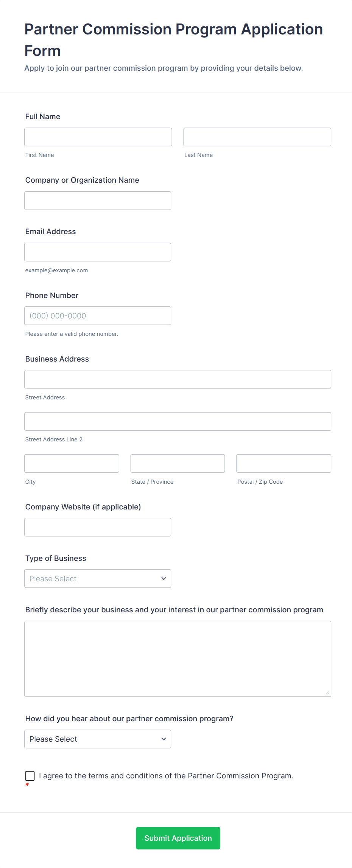Click the City input field

[x=72, y=463]
